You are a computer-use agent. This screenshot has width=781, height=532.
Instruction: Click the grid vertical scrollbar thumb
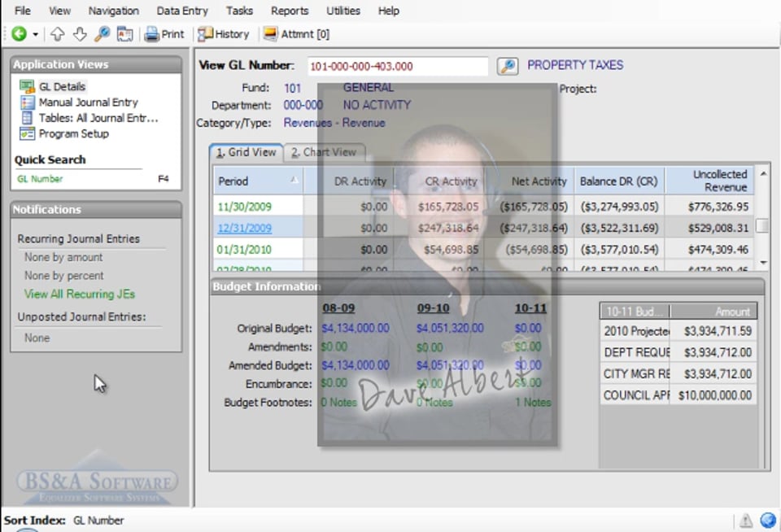762,225
